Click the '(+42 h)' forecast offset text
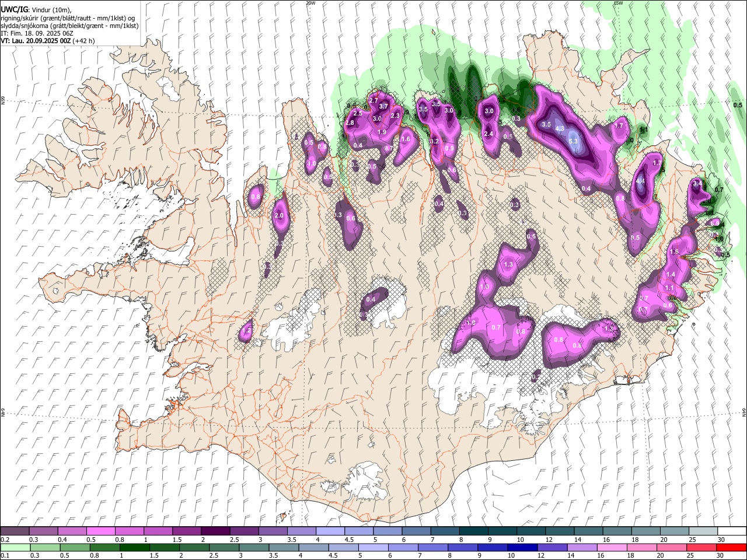The image size is (747, 560). coord(83,41)
